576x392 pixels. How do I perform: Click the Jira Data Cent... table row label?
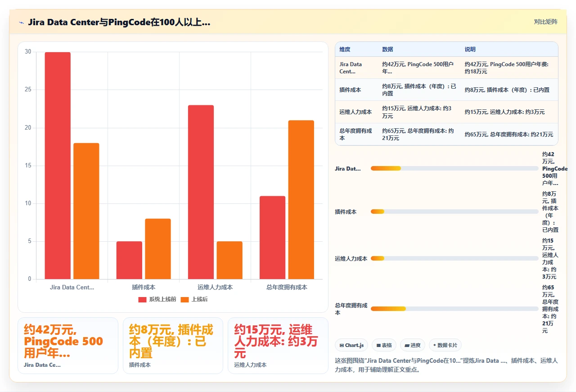click(x=351, y=68)
